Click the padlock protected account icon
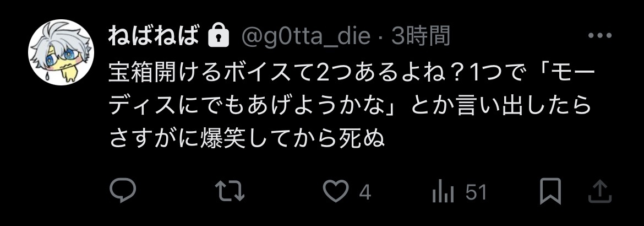This screenshot has width=644, height=226. (x=219, y=36)
